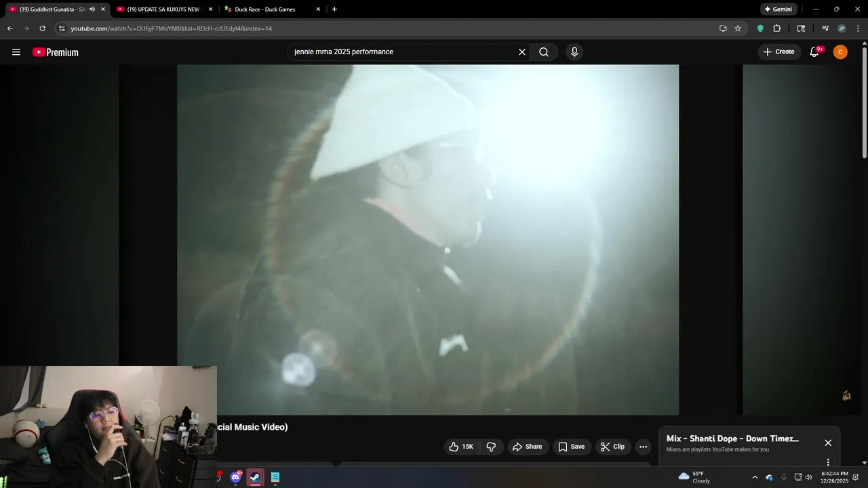The width and height of the screenshot is (868, 488).
Task: Close the Mix playlist panel
Action: (x=828, y=443)
